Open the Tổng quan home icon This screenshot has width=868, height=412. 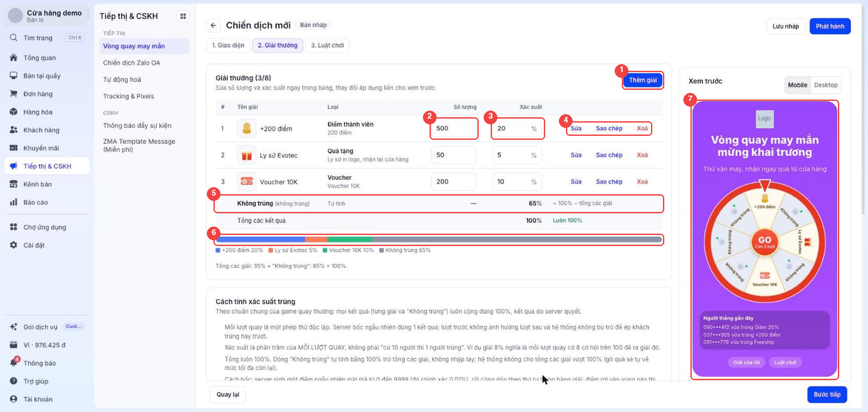[x=14, y=58]
